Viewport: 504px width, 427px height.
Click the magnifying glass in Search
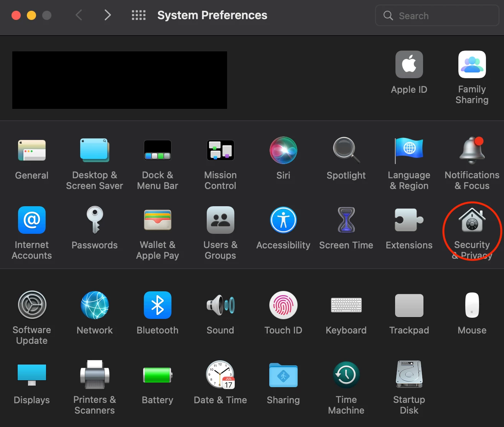click(x=388, y=16)
